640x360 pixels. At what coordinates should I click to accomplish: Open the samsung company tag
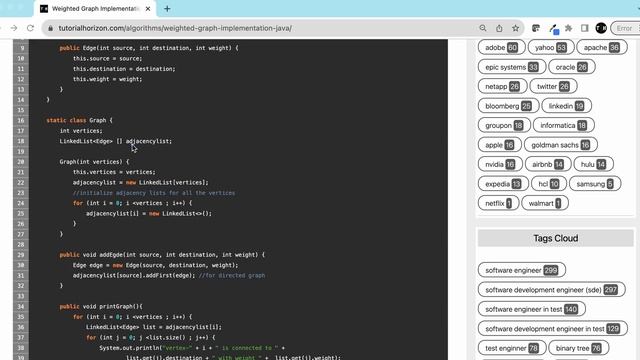coord(595,184)
